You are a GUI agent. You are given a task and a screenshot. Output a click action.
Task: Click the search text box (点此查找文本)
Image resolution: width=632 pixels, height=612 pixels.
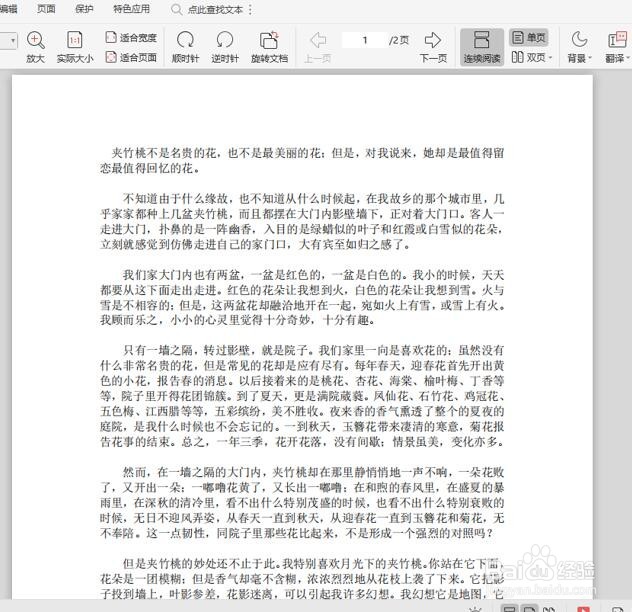[215, 9]
